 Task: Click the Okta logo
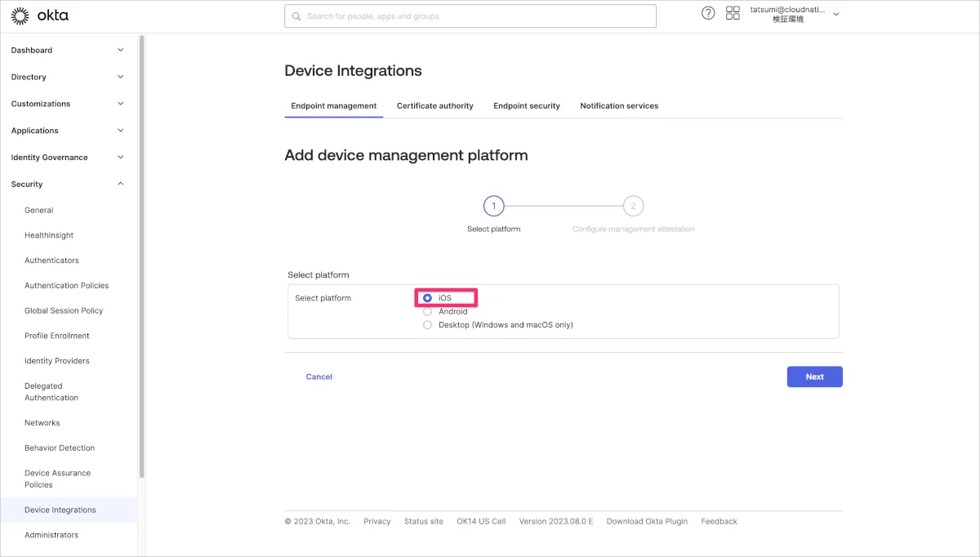40,16
